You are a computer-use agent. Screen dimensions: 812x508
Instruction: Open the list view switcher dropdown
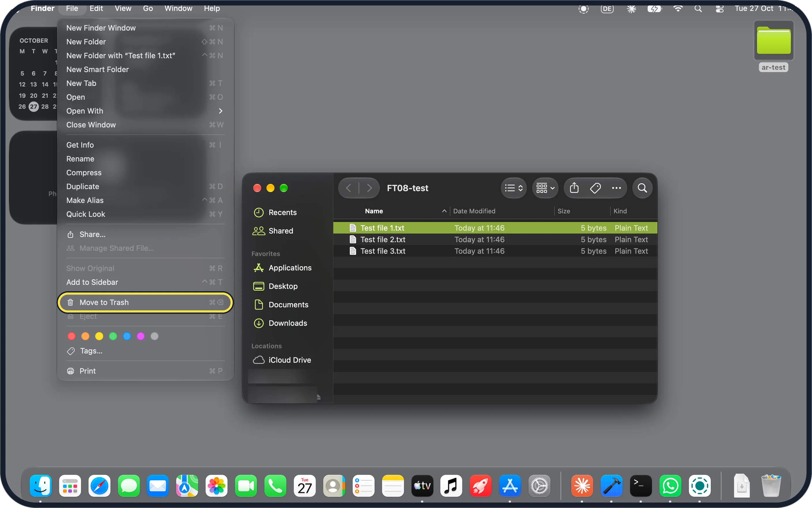coord(514,188)
